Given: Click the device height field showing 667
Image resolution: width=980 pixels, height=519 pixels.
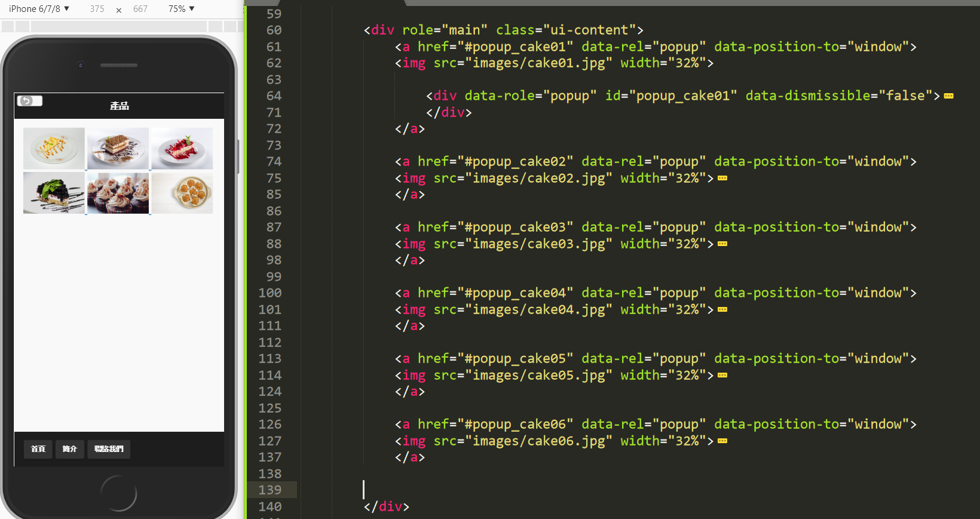Looking at the screenshot, I should (x=140, y=9).
